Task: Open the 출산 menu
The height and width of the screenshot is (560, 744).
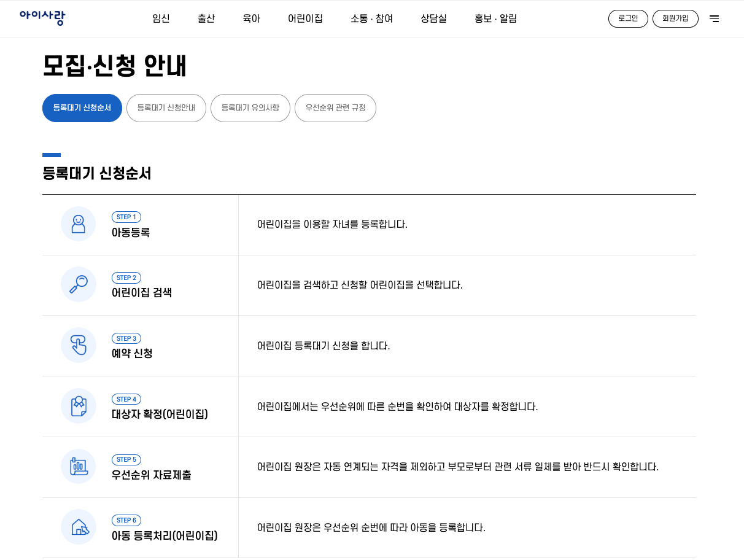Action: pos(206,18)
